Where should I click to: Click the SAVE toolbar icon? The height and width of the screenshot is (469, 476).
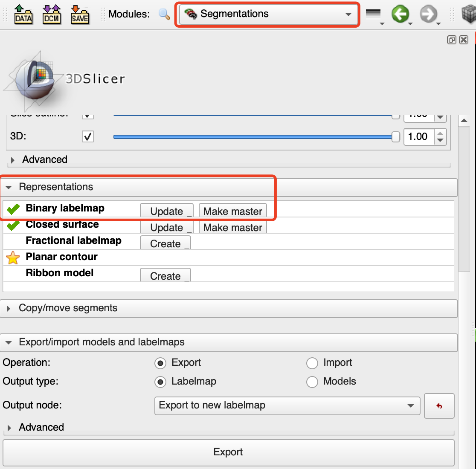coord(79,14)
